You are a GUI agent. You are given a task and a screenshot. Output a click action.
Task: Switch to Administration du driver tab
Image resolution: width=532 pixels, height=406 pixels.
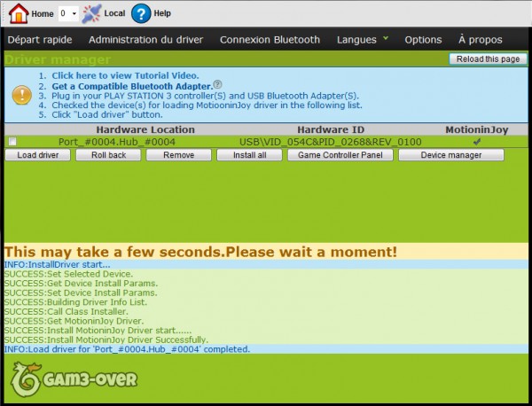click(x=145, y=40)
